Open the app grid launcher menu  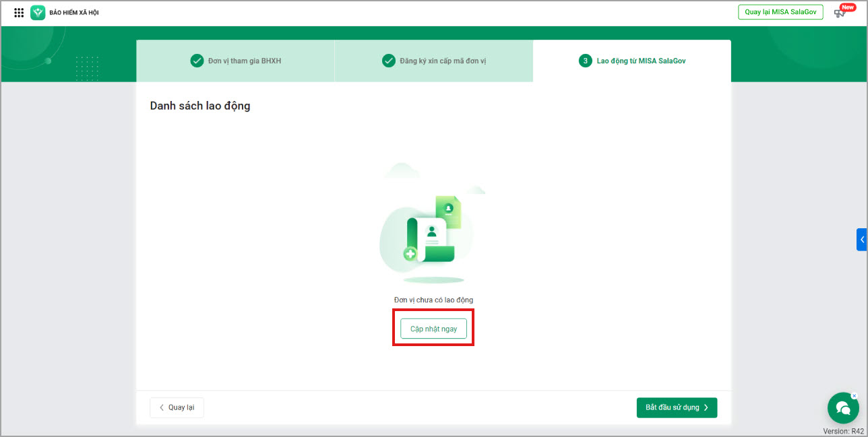coord(19,13)
